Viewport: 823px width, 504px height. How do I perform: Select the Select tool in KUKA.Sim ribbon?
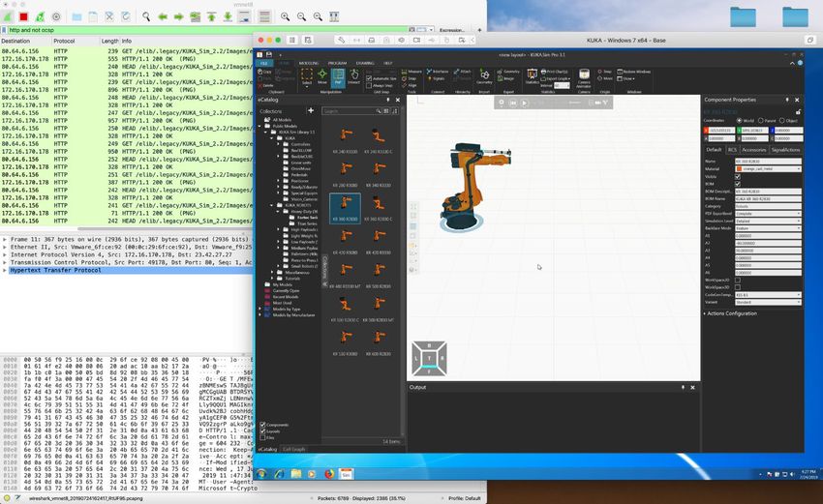pos(307,76)
